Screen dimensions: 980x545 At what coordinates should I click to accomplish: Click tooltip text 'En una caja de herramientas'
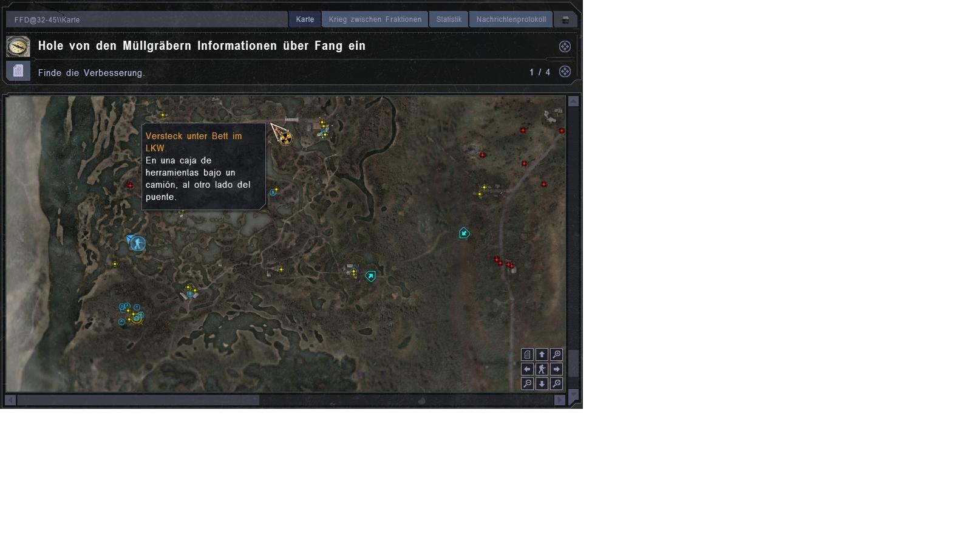191,166
